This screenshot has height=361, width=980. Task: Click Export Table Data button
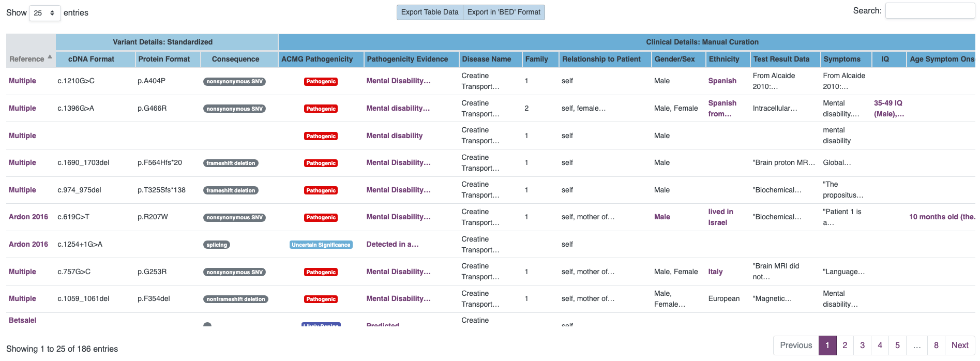click(x=430, y=12)
